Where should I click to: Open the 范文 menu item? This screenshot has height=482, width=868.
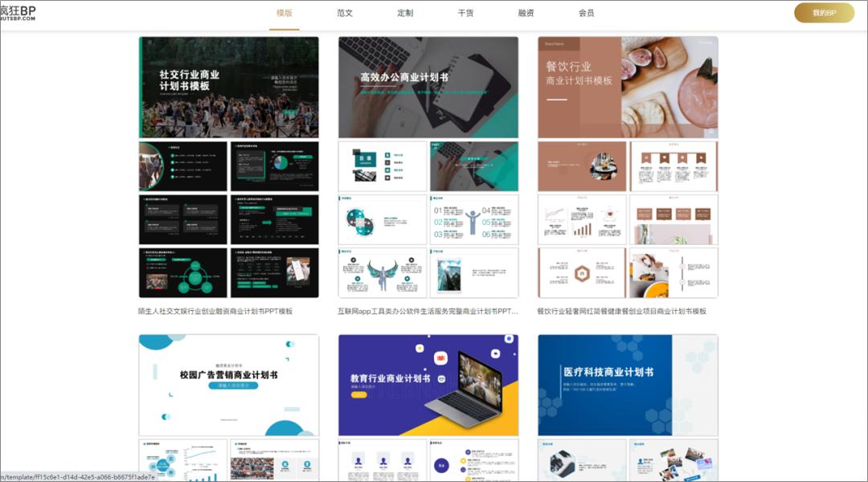click(344, 13)
